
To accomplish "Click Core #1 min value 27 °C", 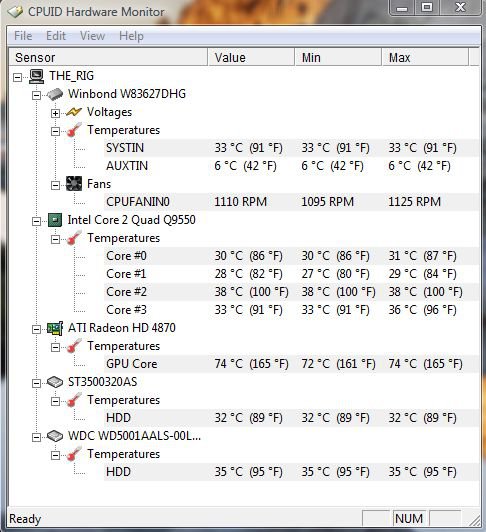I will (335, 274).
